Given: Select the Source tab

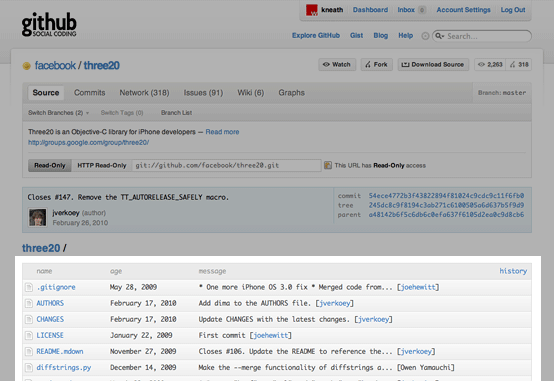Looking at the screenshot, I should (x=46, y=93).
